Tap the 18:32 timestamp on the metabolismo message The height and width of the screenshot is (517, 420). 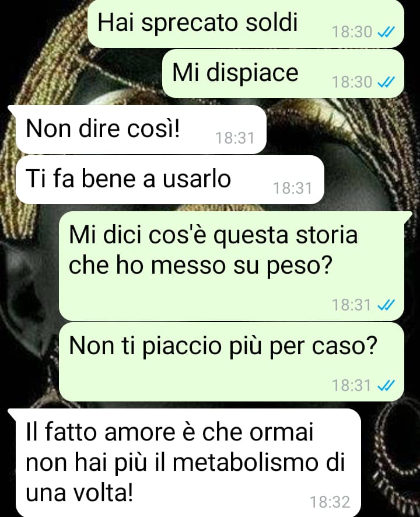tap(330, 502)
